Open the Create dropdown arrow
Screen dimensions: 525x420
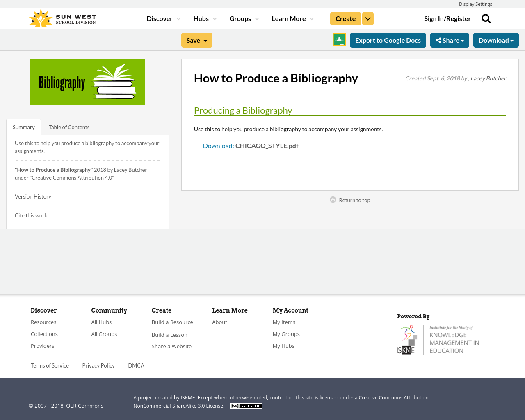tap(367, 18)
